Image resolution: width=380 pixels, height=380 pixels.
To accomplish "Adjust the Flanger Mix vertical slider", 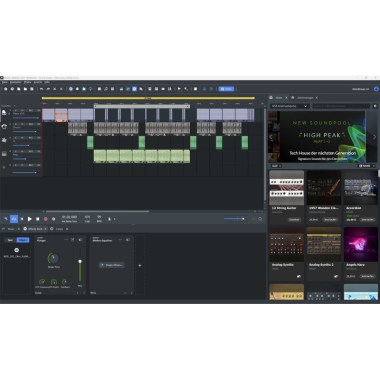I will pos(80,271).
